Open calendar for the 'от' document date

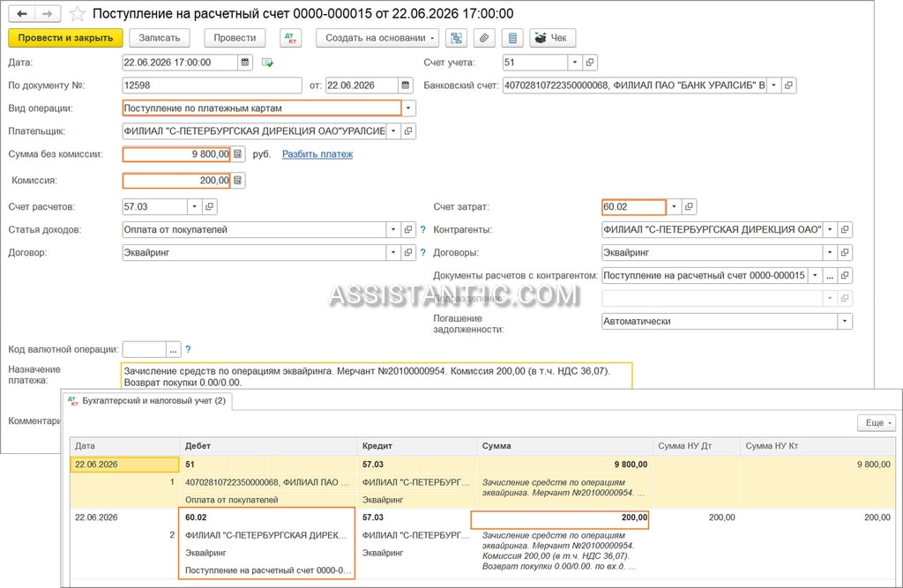406,86
